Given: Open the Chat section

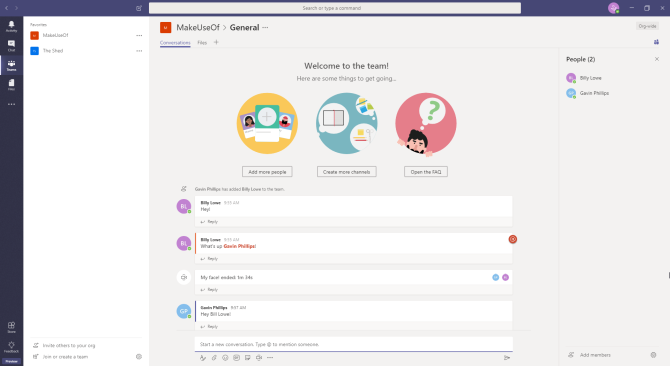Looking at the screenshot, I should point(12,45).
